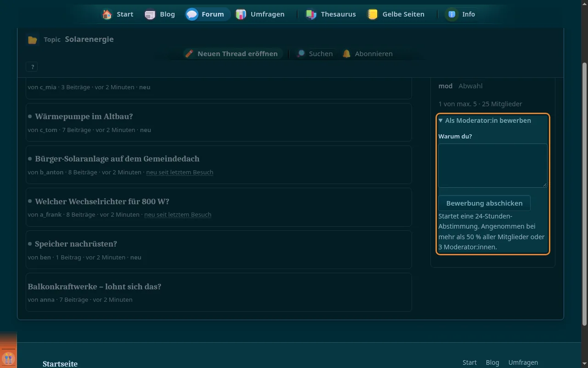The height and width of the screenshot is (368, 588).
Task: Click author name 'anna'
Action: 47,299
